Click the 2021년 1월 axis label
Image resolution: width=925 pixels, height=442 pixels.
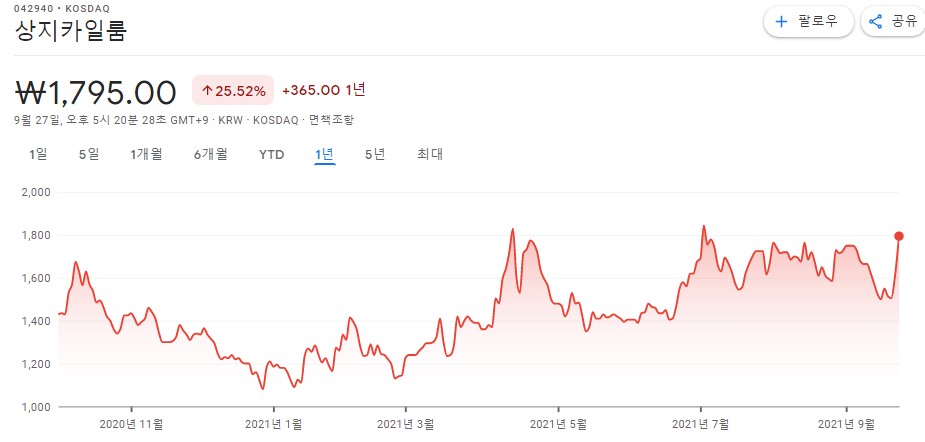273,423
